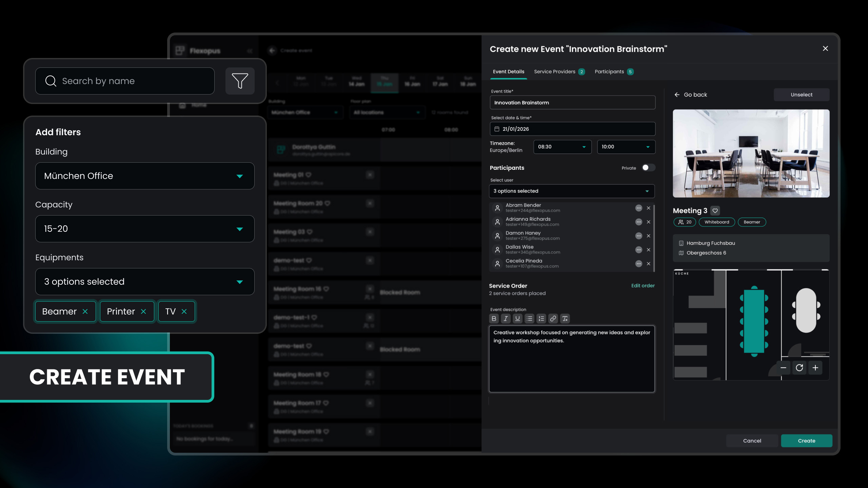Open the 08:30 start time dropdown
This screenshot has width=868, height=488.
(x=562, y=147)
